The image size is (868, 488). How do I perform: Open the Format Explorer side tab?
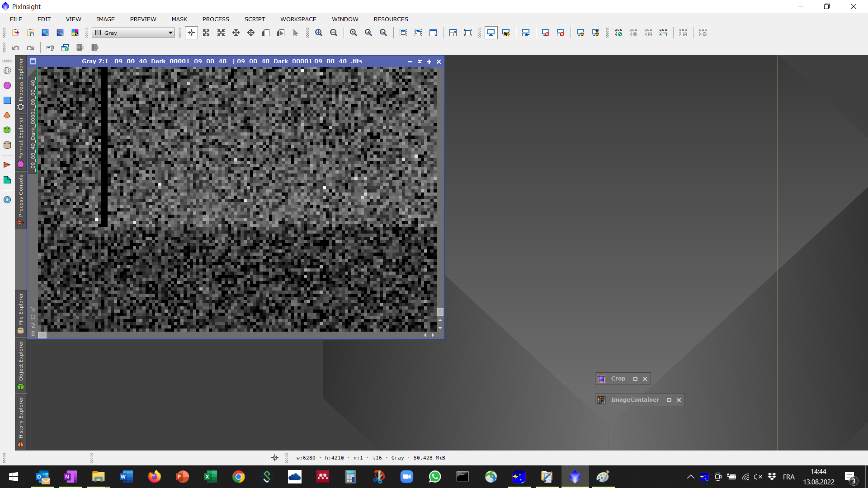pyautogui.click(x=21, y=142)
